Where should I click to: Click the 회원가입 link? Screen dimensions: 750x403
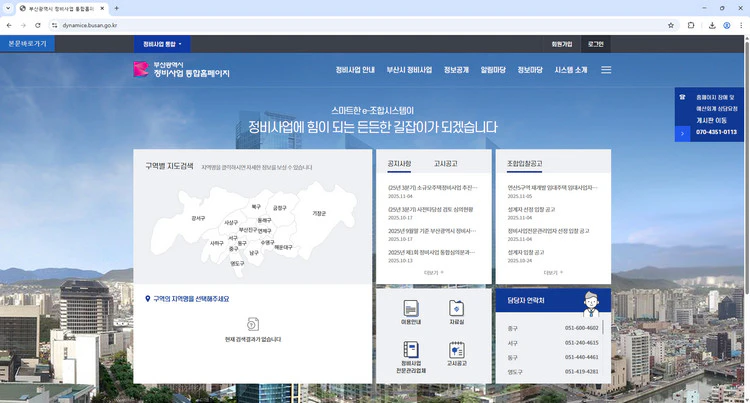[561, 44]
